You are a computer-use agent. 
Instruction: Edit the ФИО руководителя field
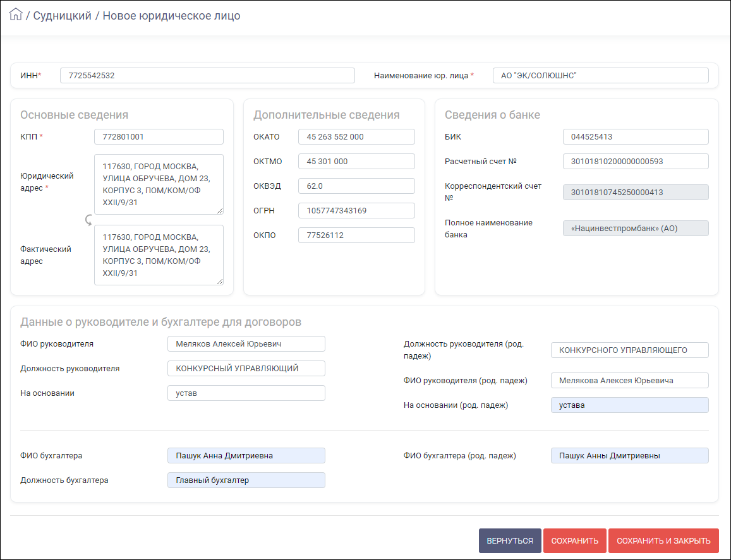(x=246, y=344)
